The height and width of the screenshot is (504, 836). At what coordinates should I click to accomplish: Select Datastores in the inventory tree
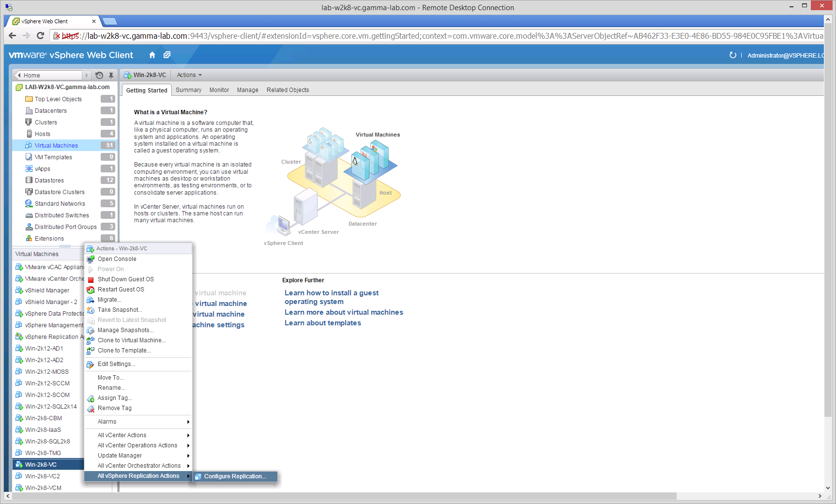pos(49,181)
